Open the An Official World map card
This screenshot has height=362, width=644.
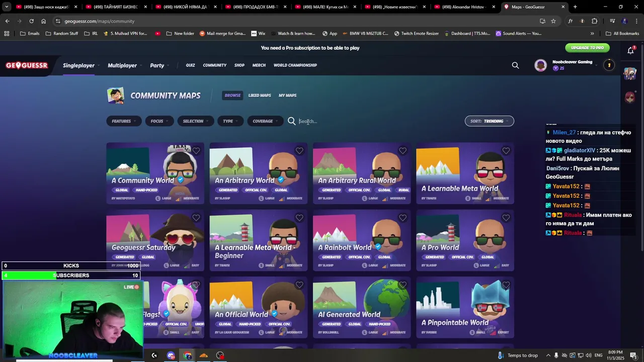(x=259, y=307)
